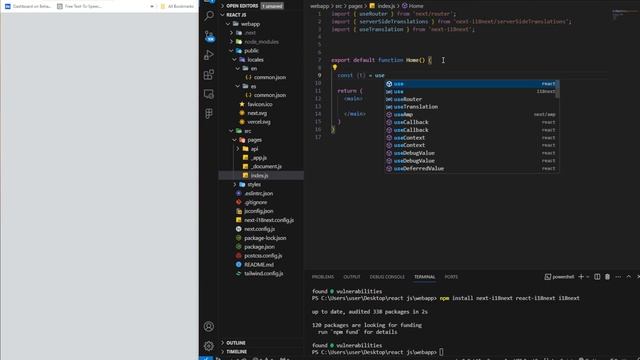640x360 pixels.
Task: Open terminal panel more actions ellipsis
Action: pos(618,277)
